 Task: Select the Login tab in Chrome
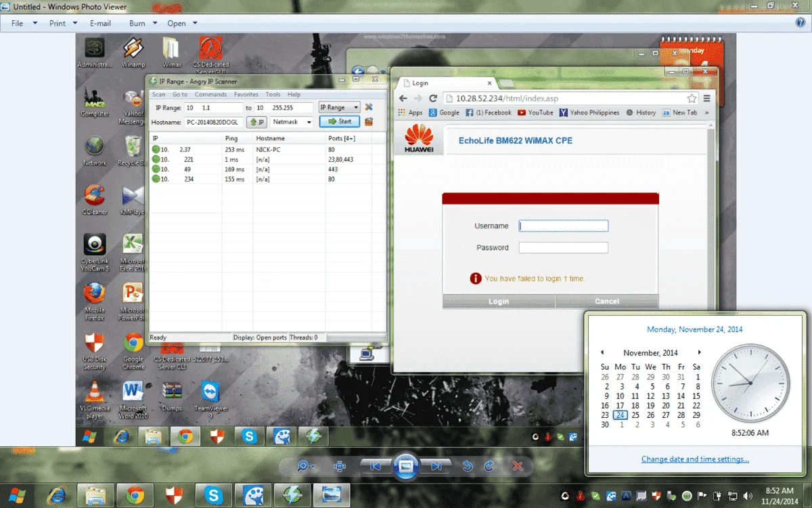[447, 83]
